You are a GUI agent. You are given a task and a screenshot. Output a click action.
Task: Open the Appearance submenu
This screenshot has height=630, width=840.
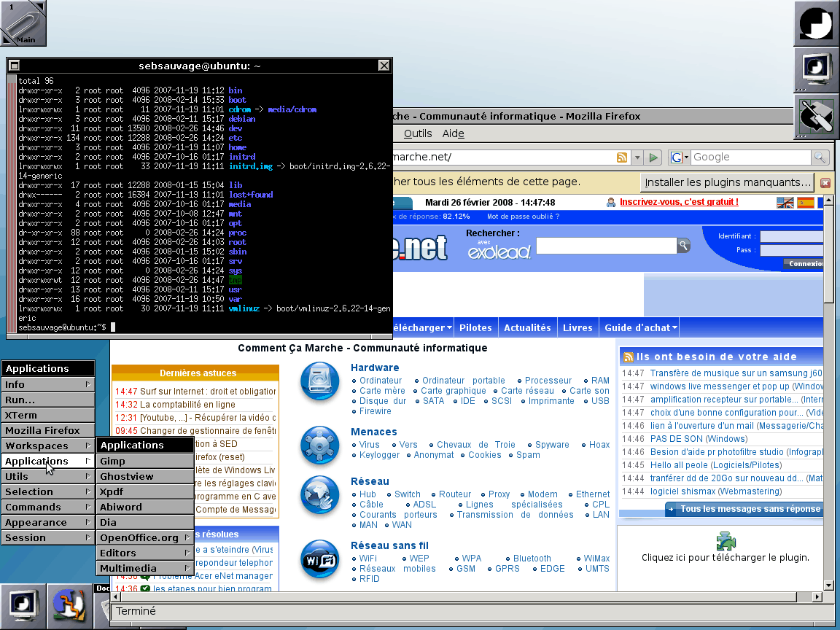pos(47,522)
